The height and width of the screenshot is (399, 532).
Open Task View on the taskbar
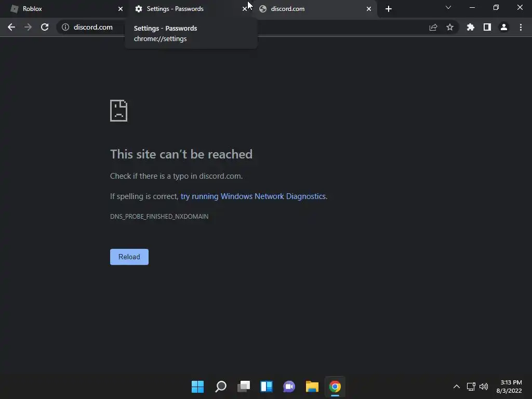click(244, 387)
